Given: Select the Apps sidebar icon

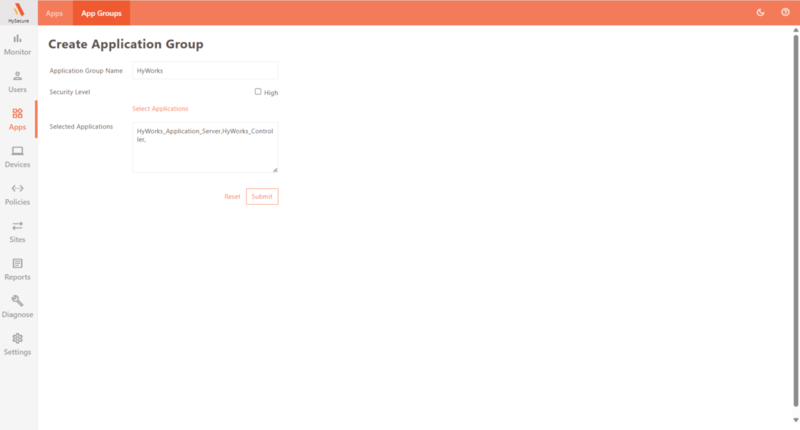Looking at the screenshot, I should tap(17, 120).
